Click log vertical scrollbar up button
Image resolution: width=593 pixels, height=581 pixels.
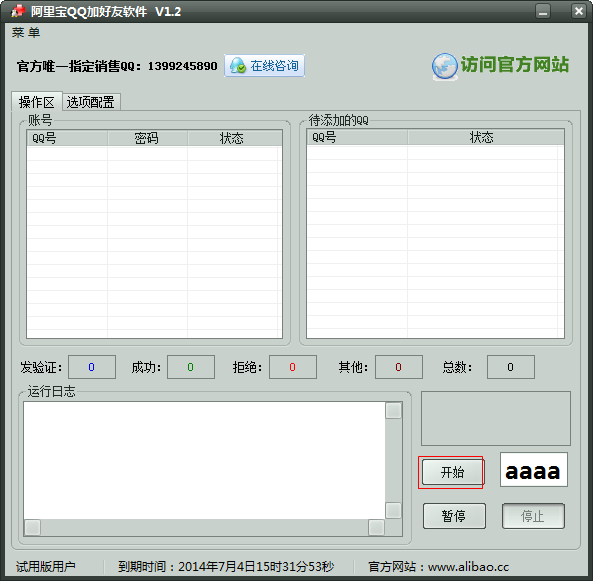point(393,411)
